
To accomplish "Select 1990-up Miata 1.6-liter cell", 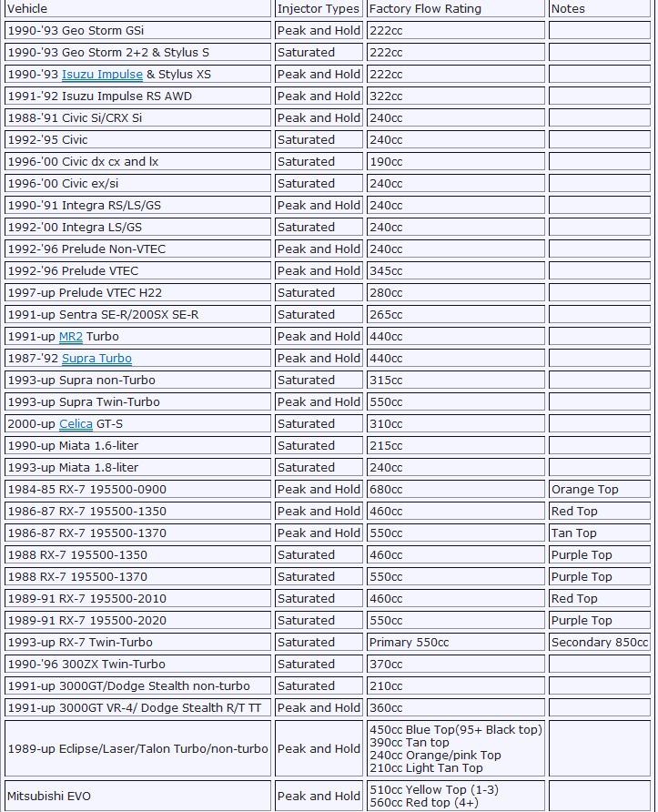I will click(x=137, y=445).
